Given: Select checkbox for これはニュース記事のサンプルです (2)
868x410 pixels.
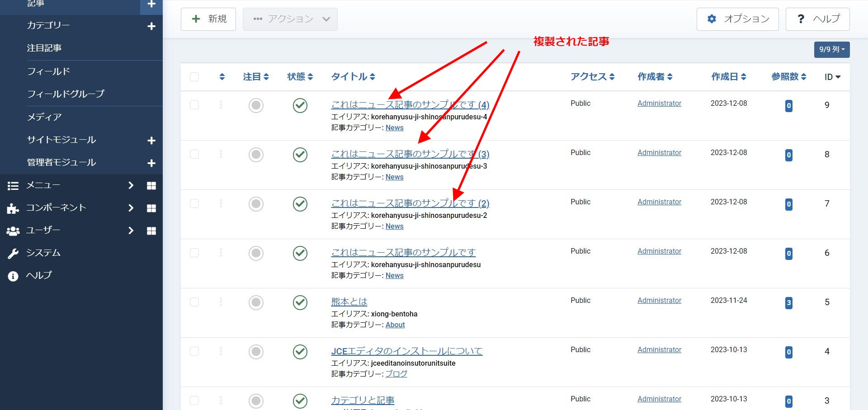Looking at the screenshot, I should pyautogui.click(x=194, y=203).
